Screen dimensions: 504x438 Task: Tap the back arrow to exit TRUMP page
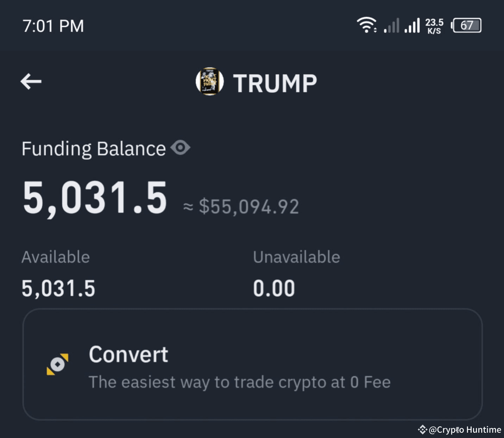pyautogui.click(x=31, y=81)
